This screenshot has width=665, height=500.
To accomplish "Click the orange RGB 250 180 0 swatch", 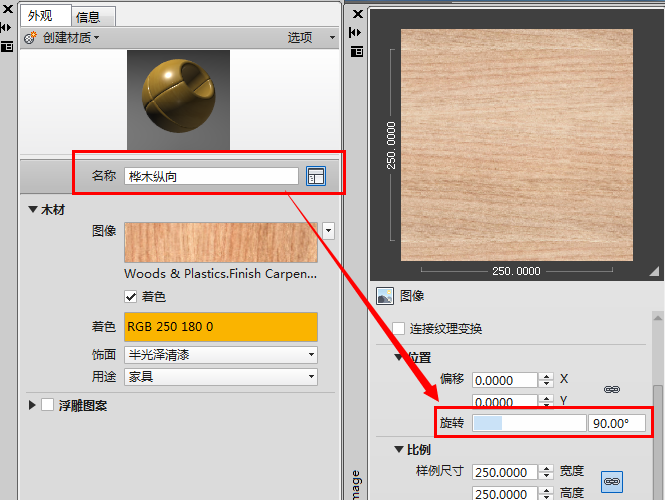I will click(x=220, y=327).
